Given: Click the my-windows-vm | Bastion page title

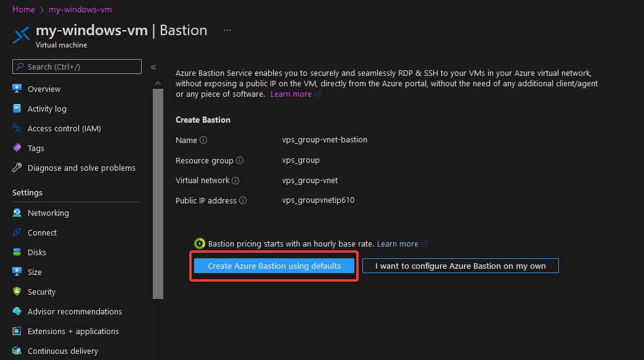Looking at the screenshot, I should click(121, 30).
